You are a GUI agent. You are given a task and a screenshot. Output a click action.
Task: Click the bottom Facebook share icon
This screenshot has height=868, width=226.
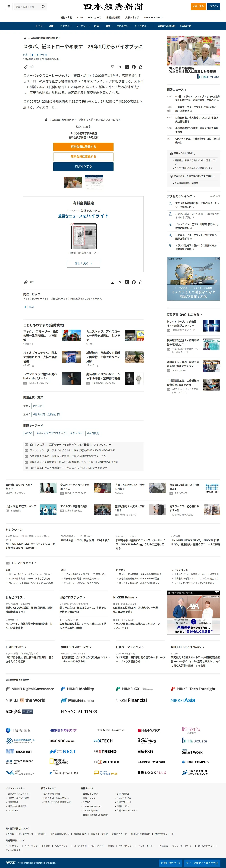[x=134, y=282]
